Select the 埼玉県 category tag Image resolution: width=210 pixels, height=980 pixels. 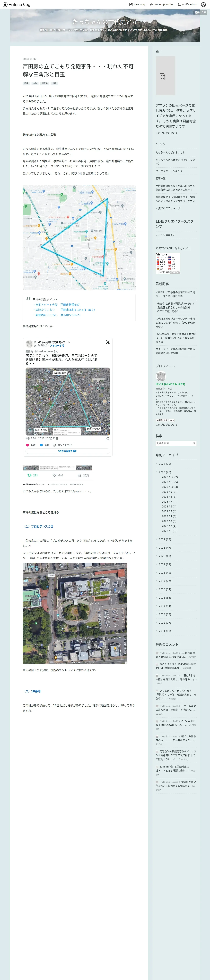pos(45,83)
